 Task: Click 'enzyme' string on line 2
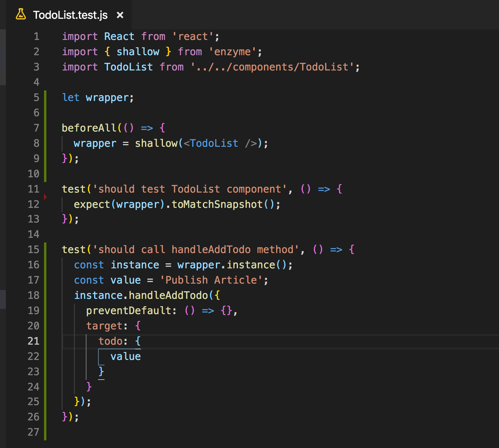click(233, 52)
